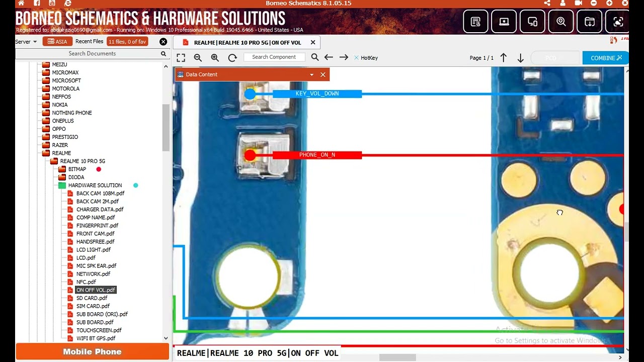Toggle fullscreen view of the schematic
644x362 pixels.
[x=181, y=58]
